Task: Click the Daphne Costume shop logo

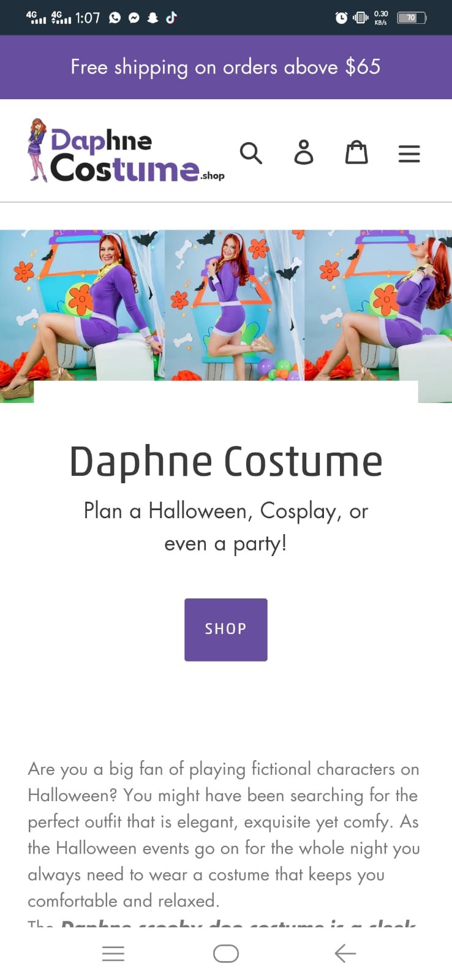Action: 126,151
